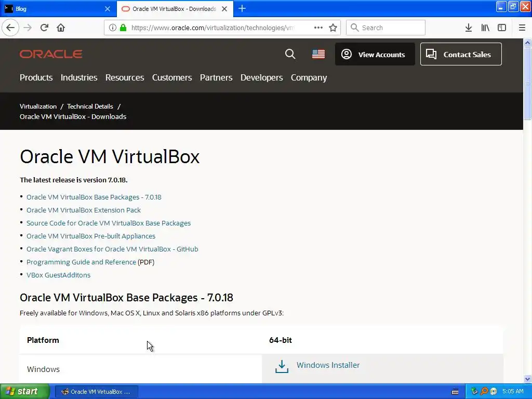Click the vertical scrollbar thumb
The height and width of the screenshot is (399, 532).
tap(527, 83)
